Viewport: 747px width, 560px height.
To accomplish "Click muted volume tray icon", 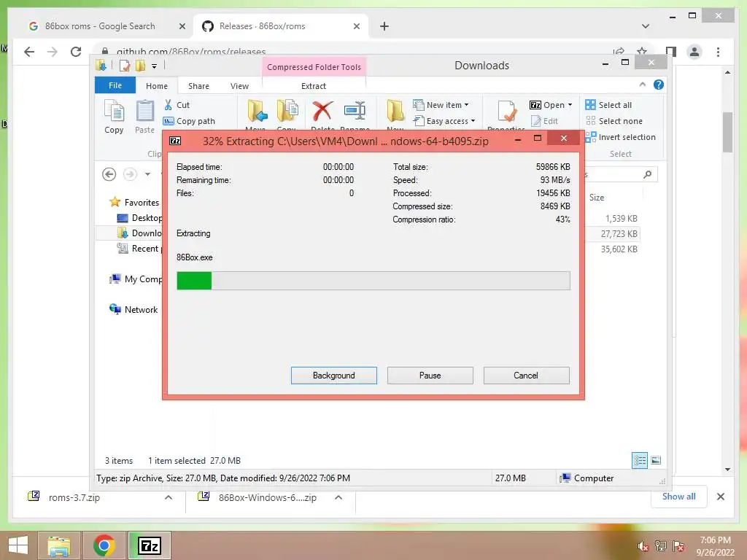I will point(643,546).
